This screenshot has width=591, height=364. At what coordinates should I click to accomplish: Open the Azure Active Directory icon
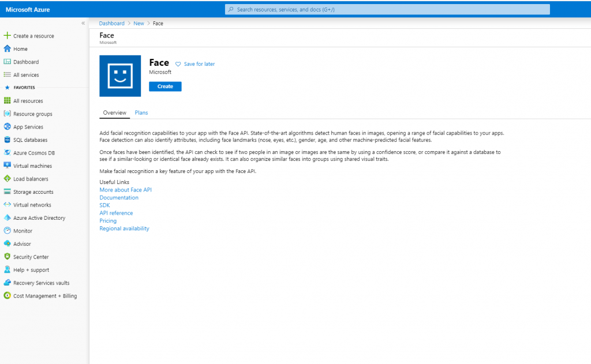click(x=7, y=217)
